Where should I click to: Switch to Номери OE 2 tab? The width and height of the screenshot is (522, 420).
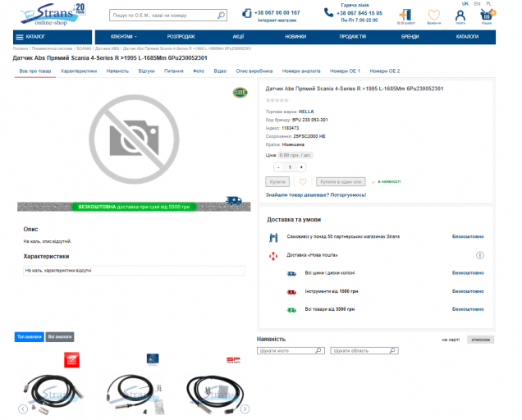[x=385, y=71]
